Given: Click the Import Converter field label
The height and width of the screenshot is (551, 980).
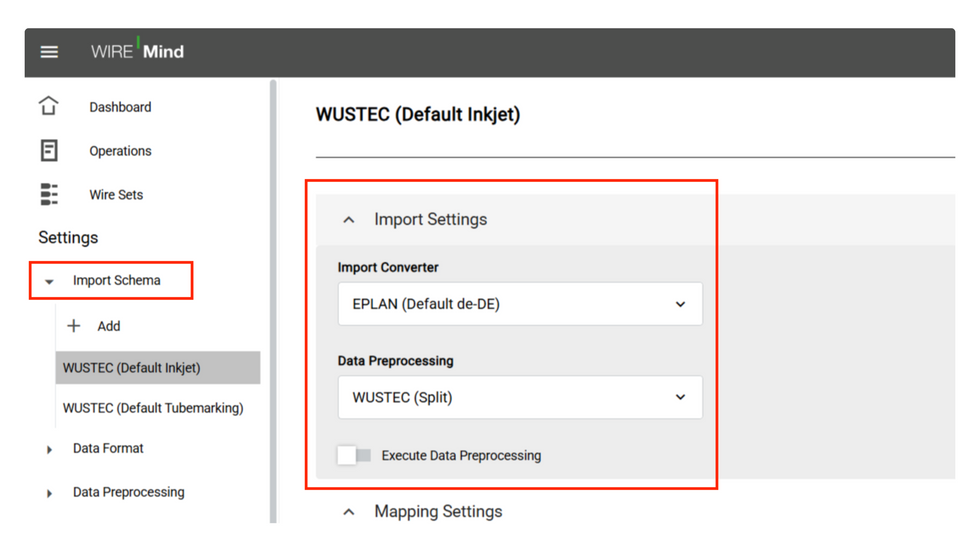Looking at the screenshot, I should click(388, 267).
